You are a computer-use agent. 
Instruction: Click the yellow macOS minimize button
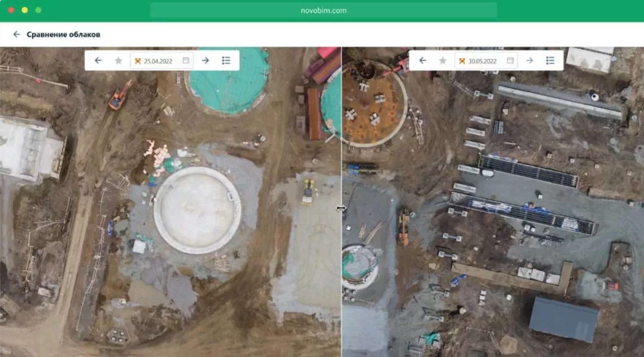[25, 10]
